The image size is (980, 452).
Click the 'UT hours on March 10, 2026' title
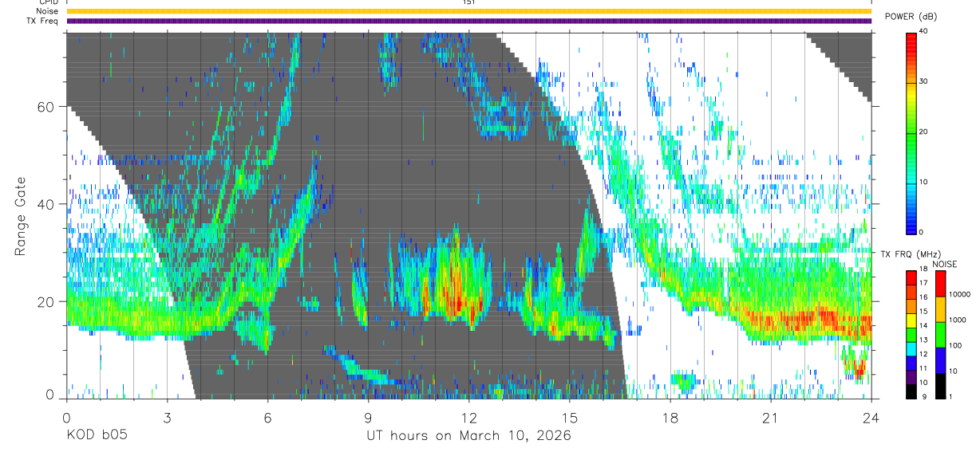[x=468, y=436]
